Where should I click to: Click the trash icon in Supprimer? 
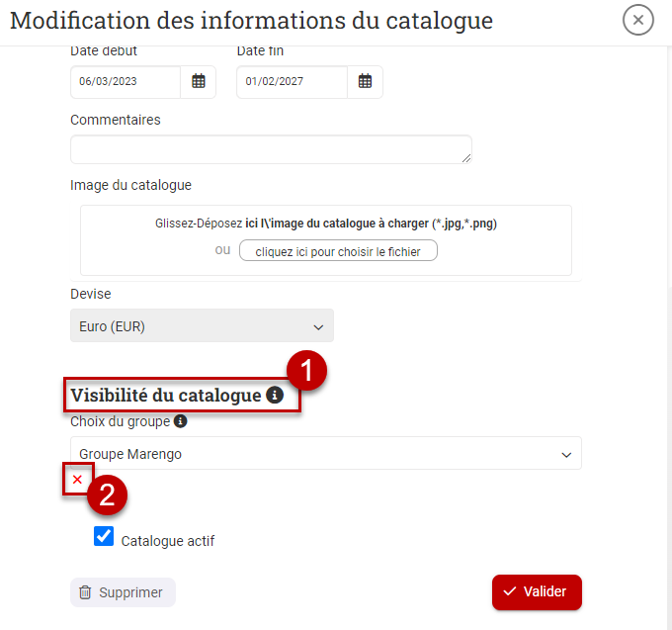[x=86, y=592]
